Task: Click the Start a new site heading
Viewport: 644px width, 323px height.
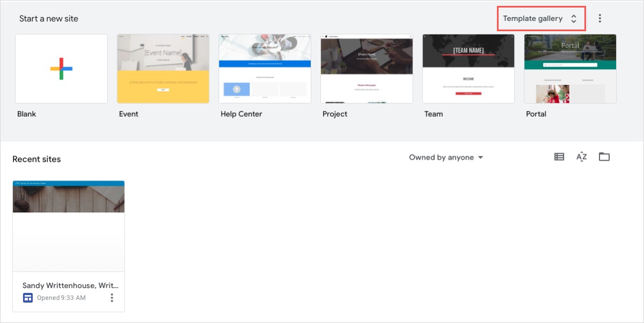Action: point(49,18)
